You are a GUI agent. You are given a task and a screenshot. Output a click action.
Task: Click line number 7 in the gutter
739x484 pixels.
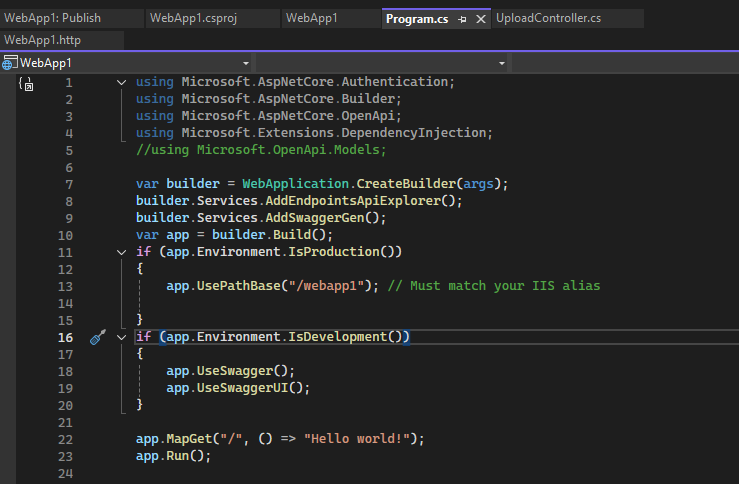(69, 185)
